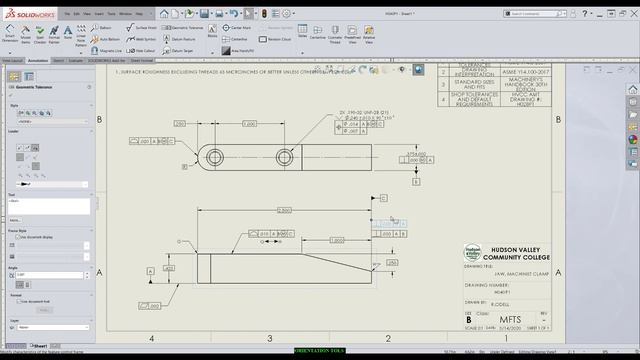The height and width of the screenshot is (360, 640).
Task: Open Linear Note Pattern tool
Action: point(81,36)
